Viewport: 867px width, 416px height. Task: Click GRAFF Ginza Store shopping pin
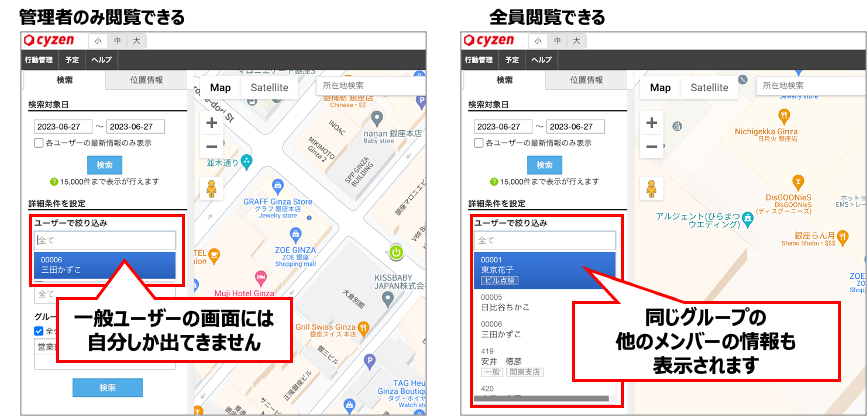[279, 185]
